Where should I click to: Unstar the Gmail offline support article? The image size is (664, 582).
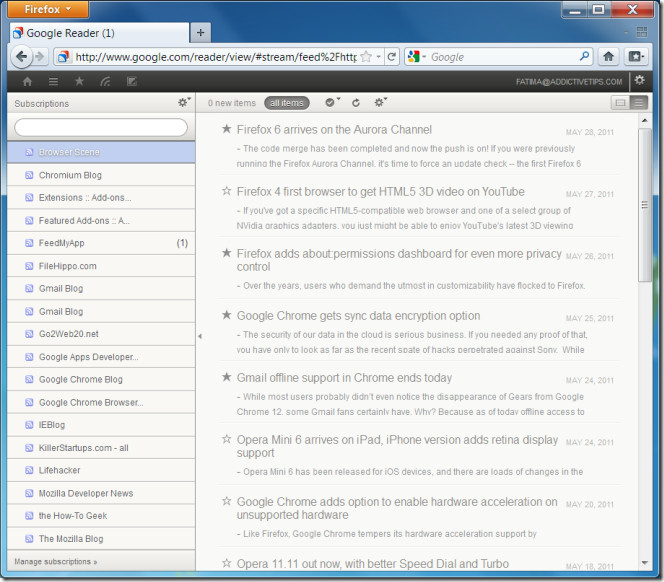227,377
